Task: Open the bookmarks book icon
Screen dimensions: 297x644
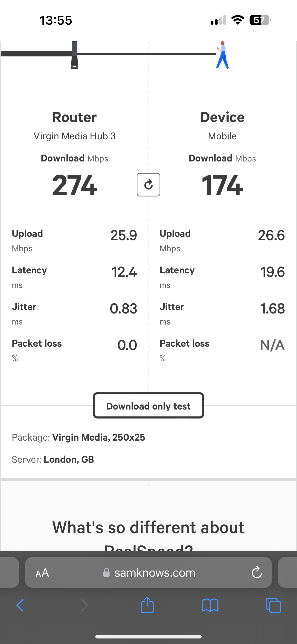Action: coord(210,605)
